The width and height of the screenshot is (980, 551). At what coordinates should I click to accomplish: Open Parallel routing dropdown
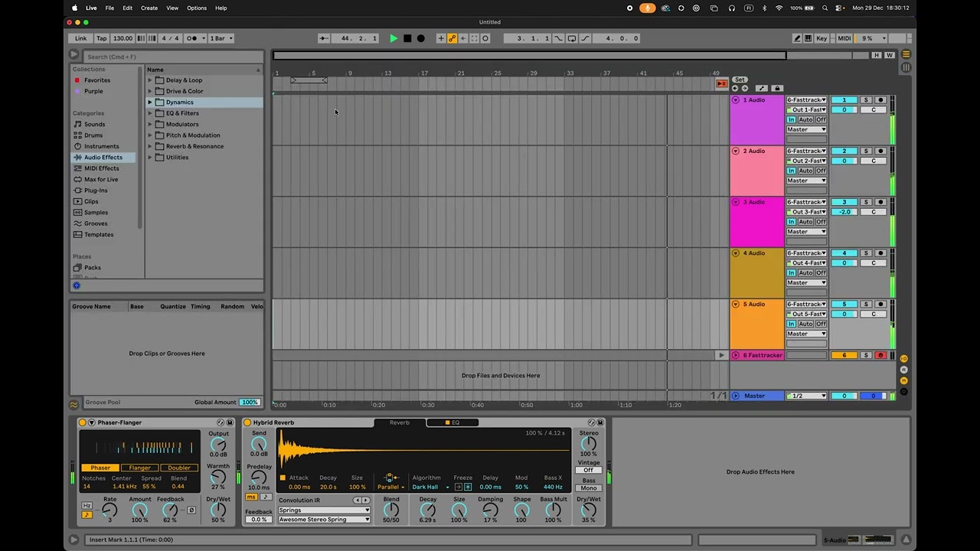[x=391, y=487]
